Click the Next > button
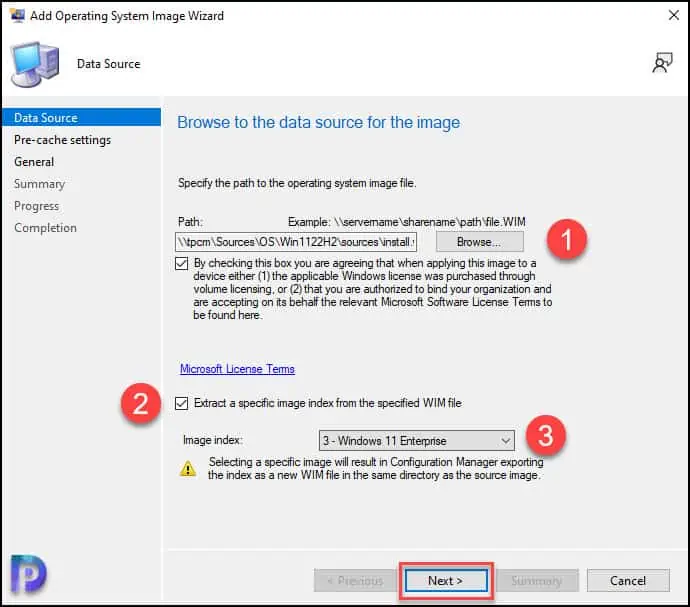This screenshot has width=690, height=607. [446, 581]
